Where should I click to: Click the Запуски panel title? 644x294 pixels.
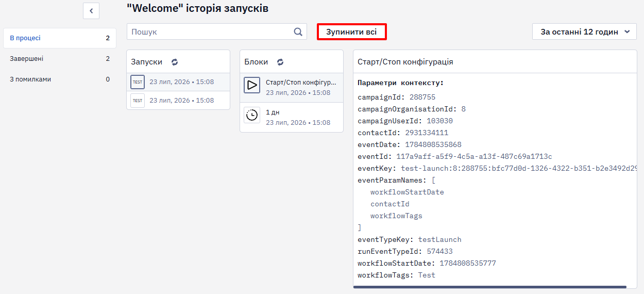(146, 62)
